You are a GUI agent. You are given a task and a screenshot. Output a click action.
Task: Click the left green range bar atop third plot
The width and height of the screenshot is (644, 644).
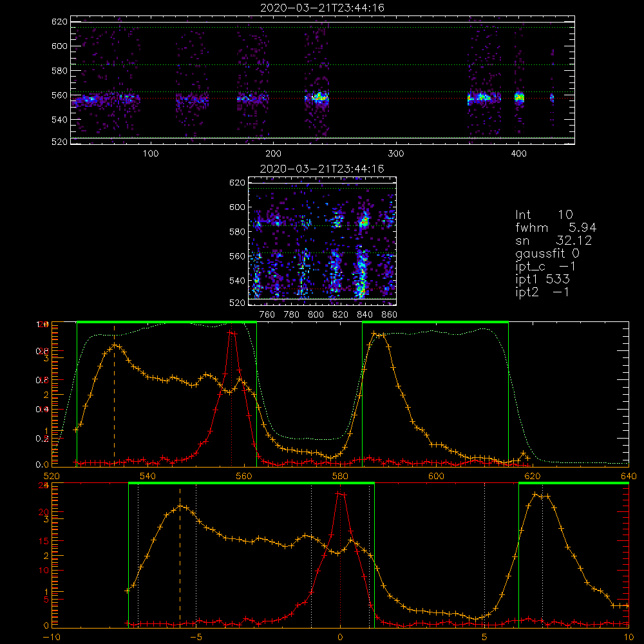pos(167,323)
